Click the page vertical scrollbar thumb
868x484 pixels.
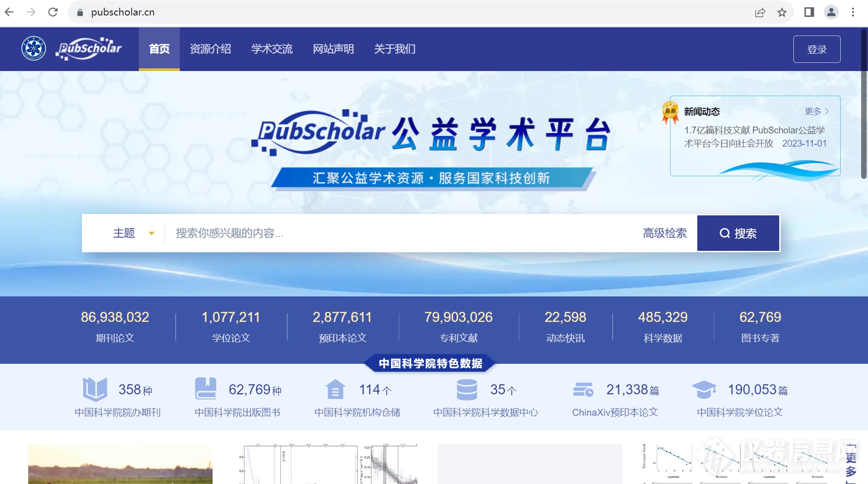point(864,103)
